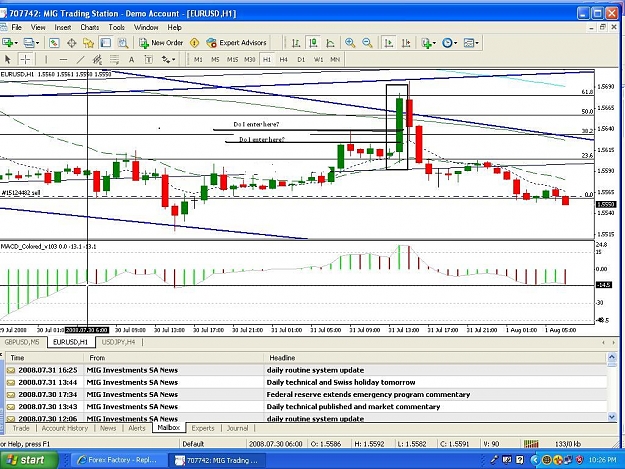The image size is (625, 469).
Task: Open the Experts terminal tab
Action: click(x=203, y=428)
